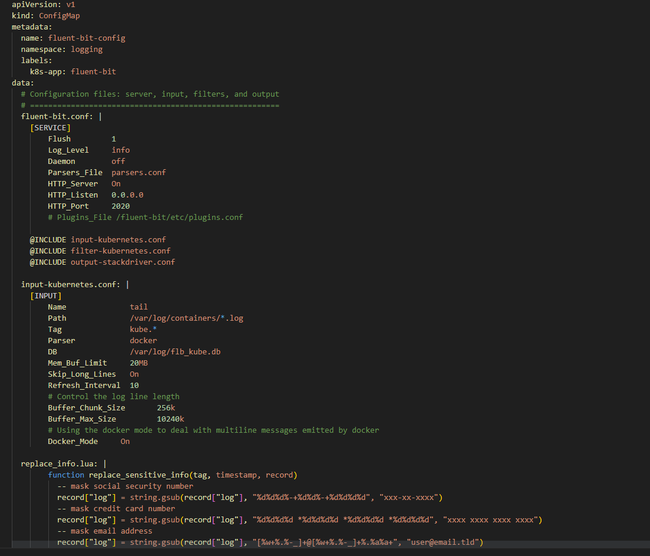Click the 'Docker_Mode' setting name

pos(73,441)
